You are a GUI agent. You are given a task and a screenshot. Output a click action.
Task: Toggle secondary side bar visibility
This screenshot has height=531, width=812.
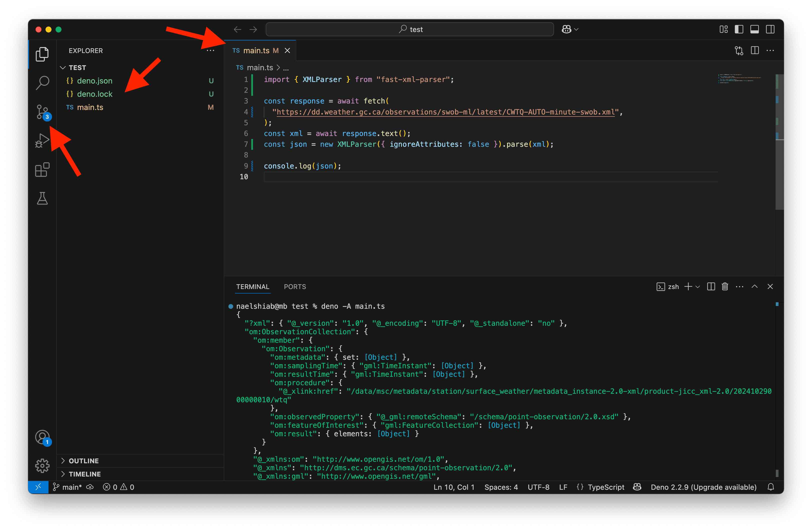click(770, 29)
